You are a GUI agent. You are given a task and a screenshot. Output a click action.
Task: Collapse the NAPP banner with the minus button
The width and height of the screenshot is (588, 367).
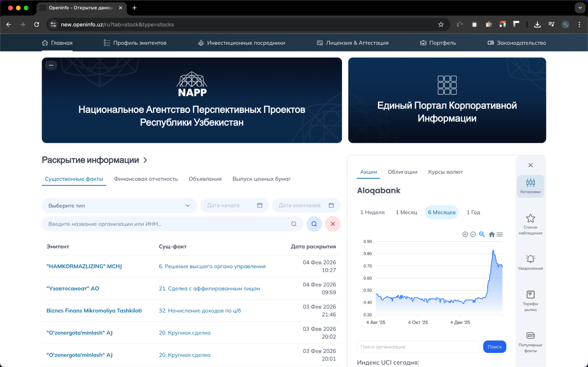click(x=51, y=65)
